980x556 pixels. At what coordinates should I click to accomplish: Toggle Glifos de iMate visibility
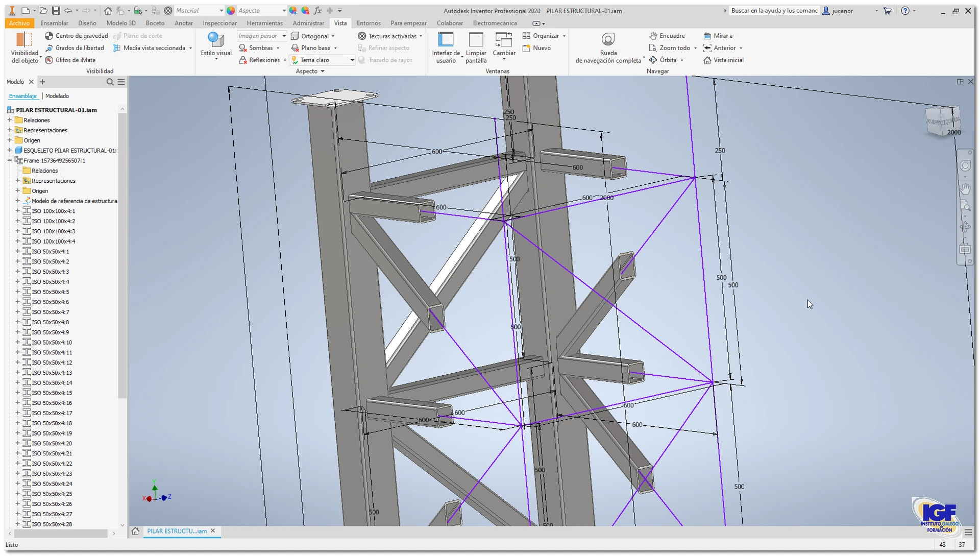click(70, 60)
